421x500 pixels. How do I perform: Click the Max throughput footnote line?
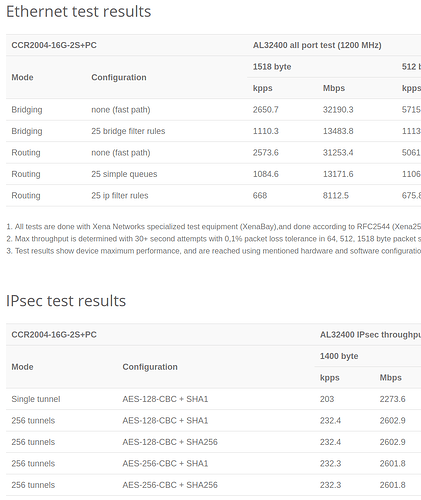pos(213,239)
